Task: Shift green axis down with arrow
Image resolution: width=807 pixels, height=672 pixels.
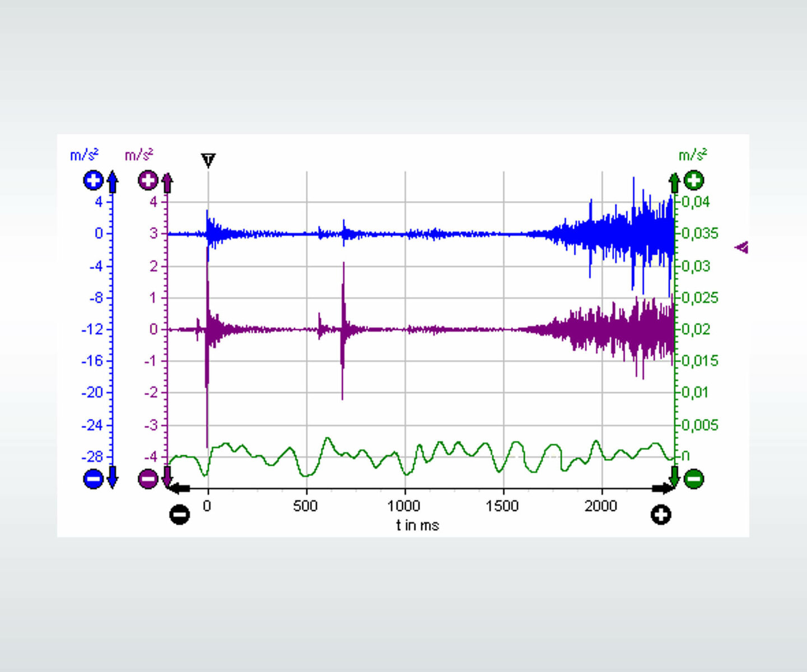Action: tap(675, 477)
